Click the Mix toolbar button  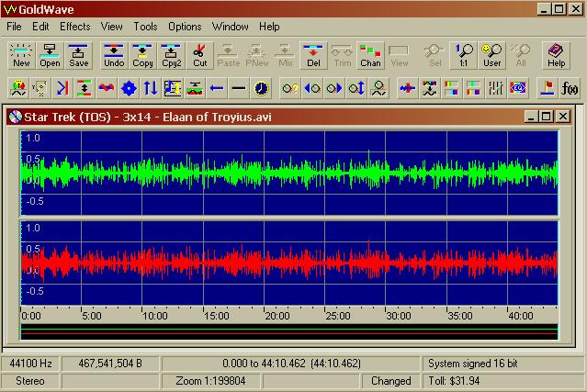[286, 55]
